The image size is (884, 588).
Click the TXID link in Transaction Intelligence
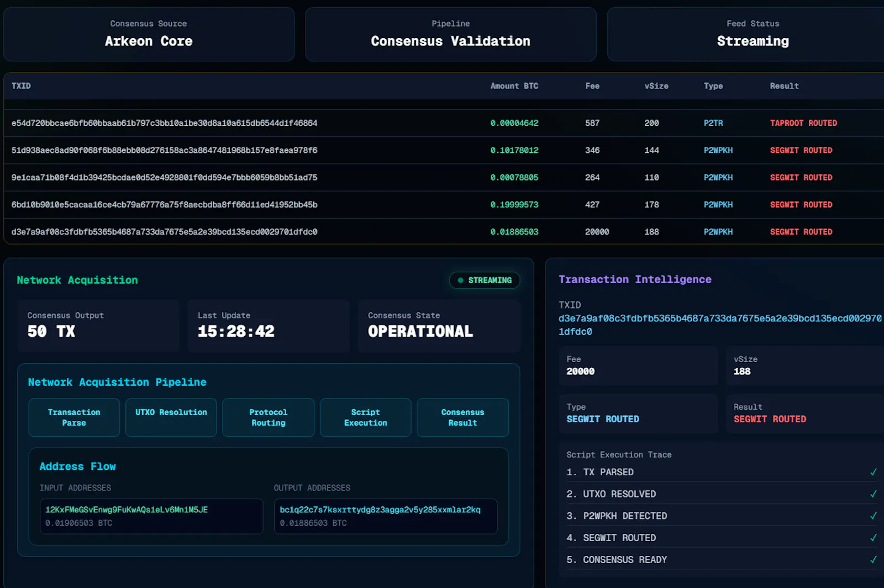pos(720,325)
